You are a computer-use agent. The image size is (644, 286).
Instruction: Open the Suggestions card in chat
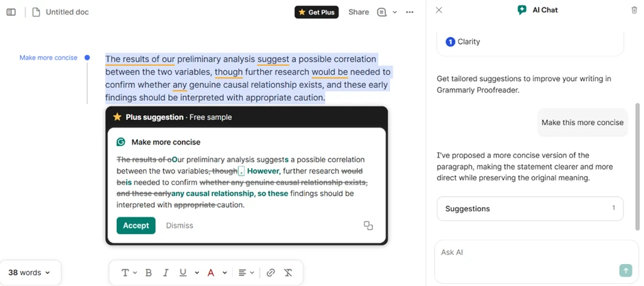coord(530,208)
